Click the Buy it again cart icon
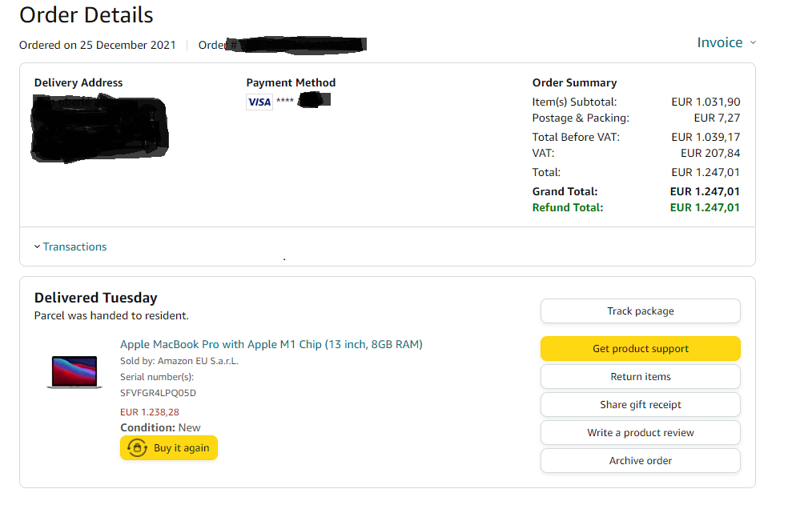The width and height of the screenshot is (812, 509). point(137,448)
